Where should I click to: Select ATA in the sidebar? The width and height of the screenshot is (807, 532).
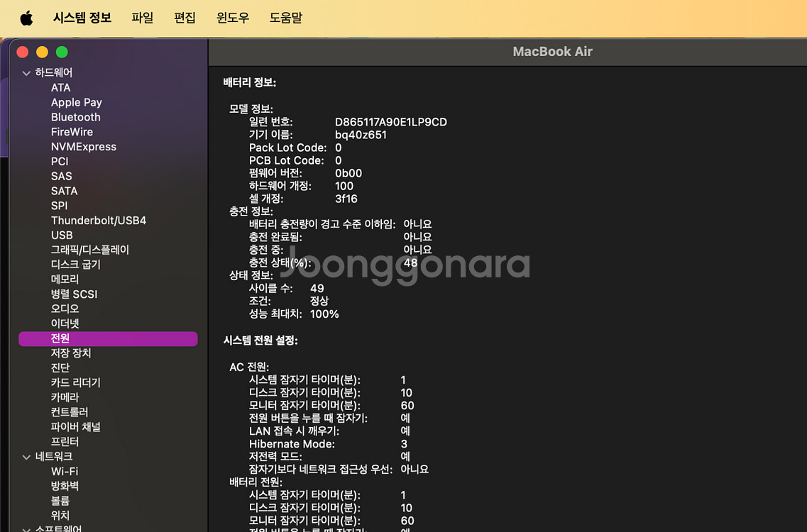[61, 87]
